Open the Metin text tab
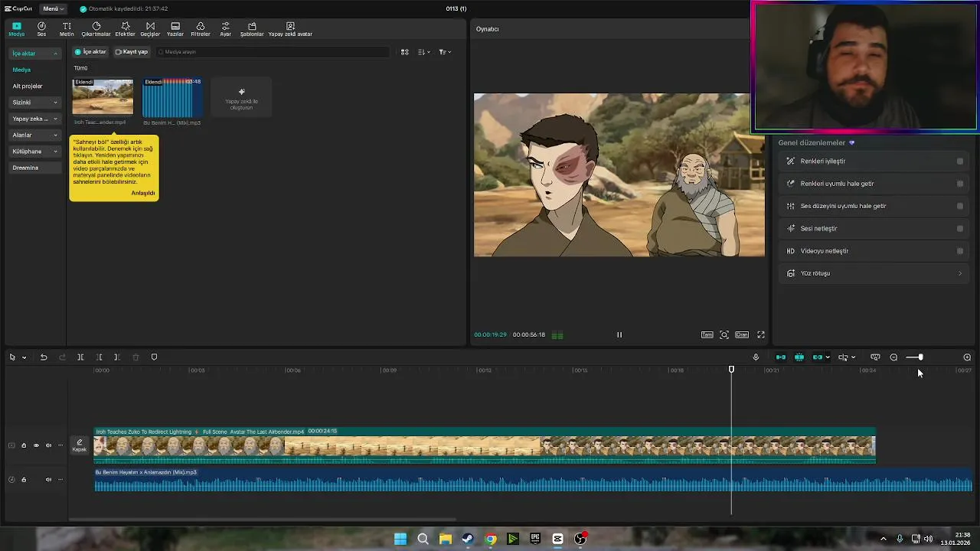The image size is (980, 551). point(67,29)
